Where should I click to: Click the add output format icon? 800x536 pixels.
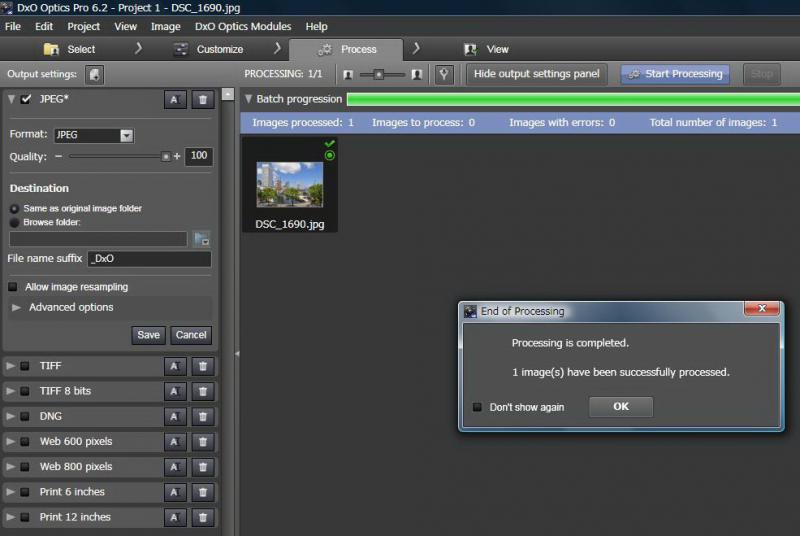pos(94,74)
